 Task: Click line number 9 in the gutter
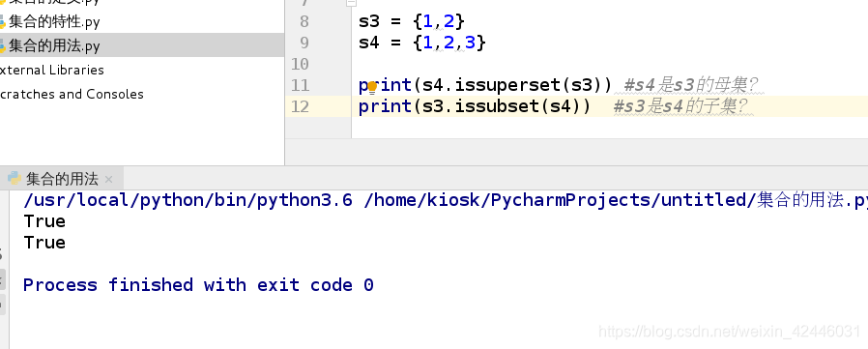pyautogui.click(x=304, y=43)
